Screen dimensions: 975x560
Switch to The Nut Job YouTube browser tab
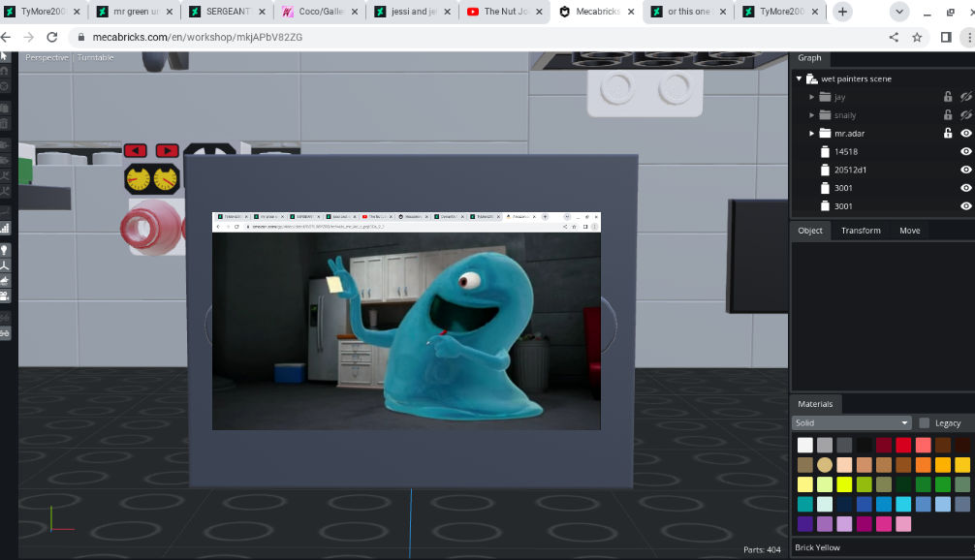(504, 12)
